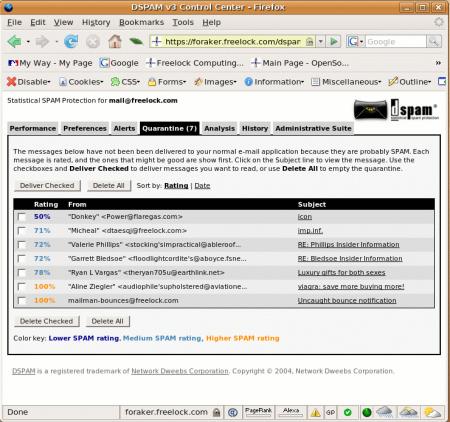This screenshot has width=450, height=422.
Task: Open the Main Page - OpenSo... bookmark
Action: (300, 63)
